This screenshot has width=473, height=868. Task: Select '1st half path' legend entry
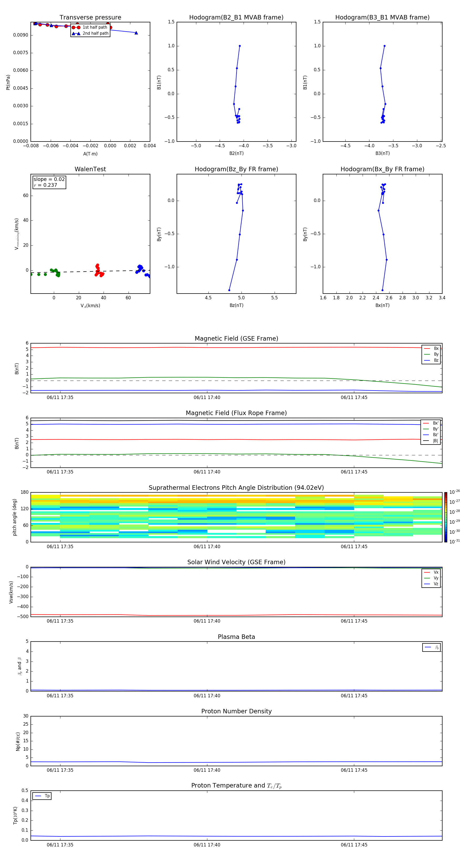[90, 27]
